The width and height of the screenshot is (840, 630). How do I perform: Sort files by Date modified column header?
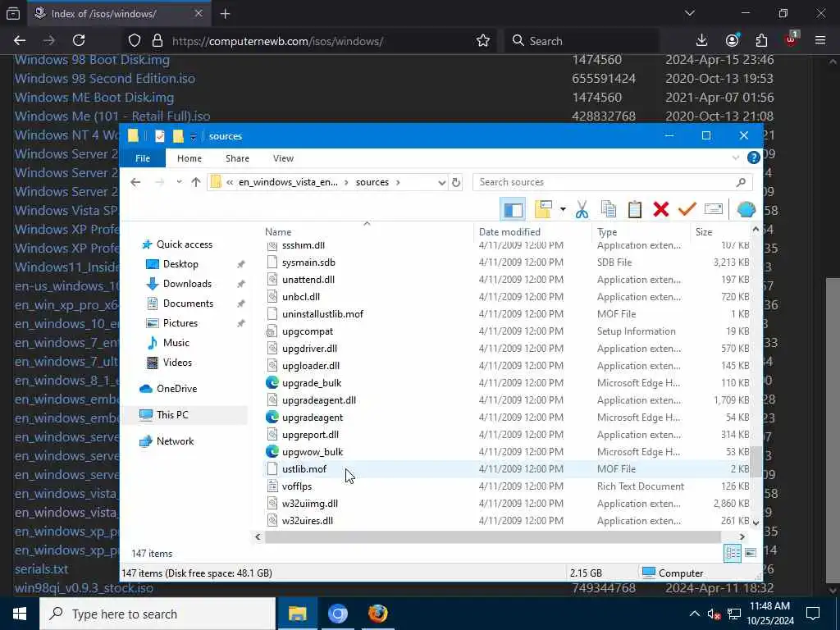509,232
